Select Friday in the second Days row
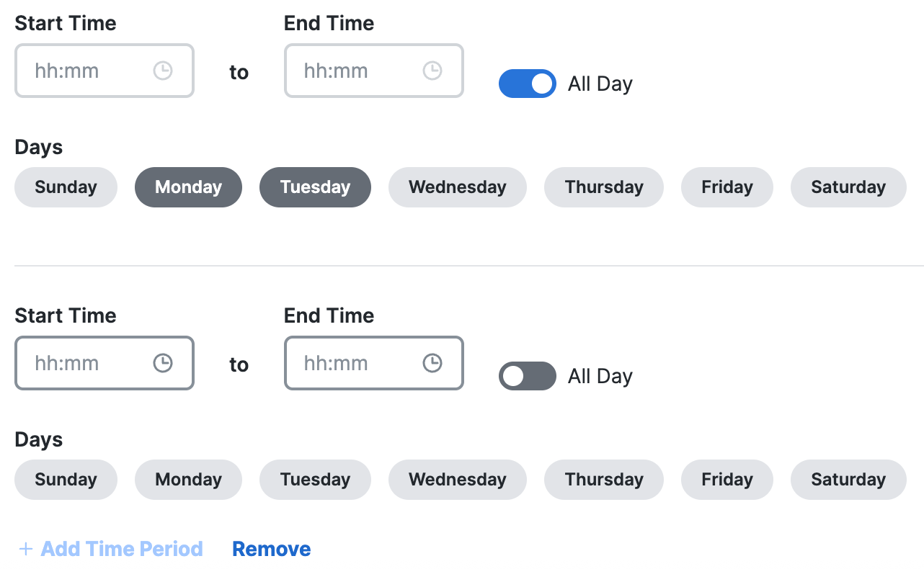 tap(727, 480)
